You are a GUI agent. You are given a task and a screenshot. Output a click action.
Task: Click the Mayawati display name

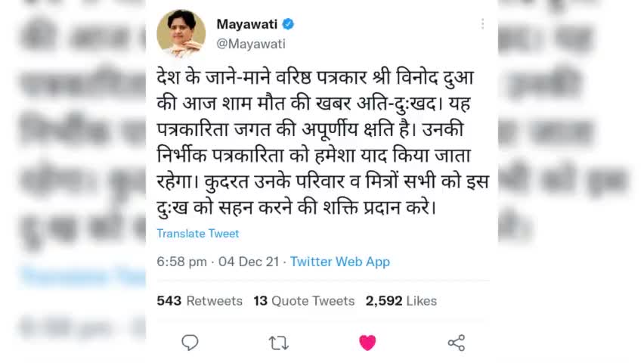pos(247,24)
